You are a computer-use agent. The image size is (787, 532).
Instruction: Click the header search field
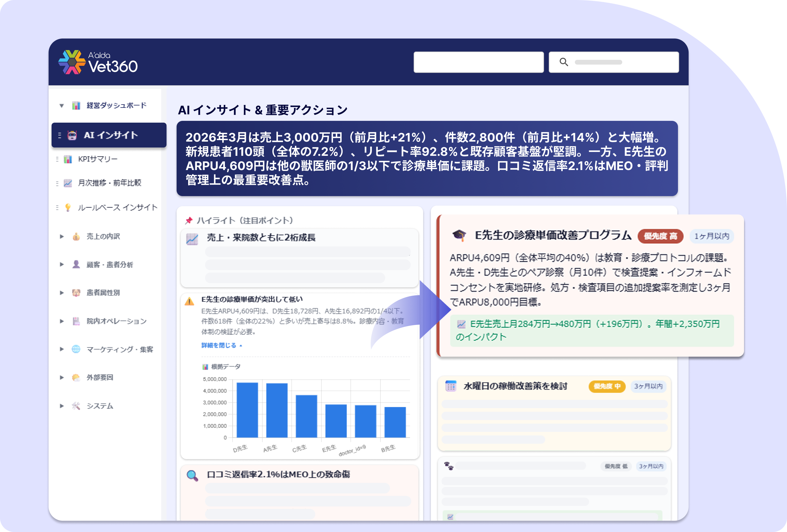pos(613,62)
